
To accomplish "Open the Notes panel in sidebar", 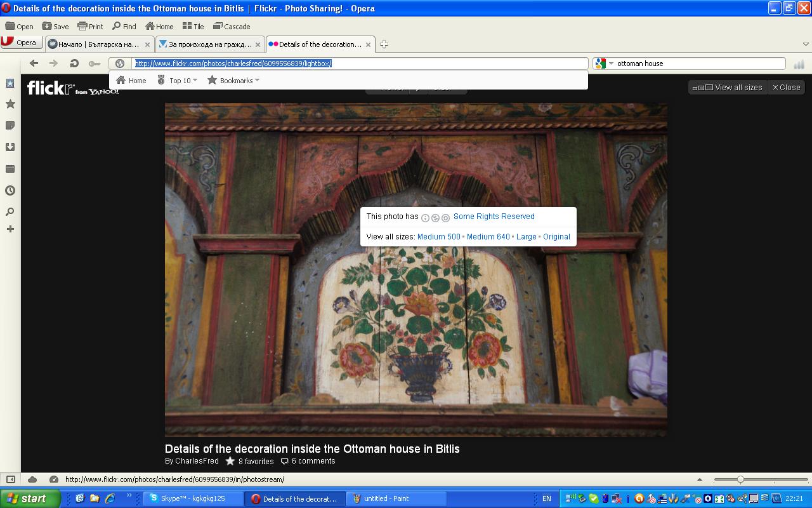I will (10, 126).
